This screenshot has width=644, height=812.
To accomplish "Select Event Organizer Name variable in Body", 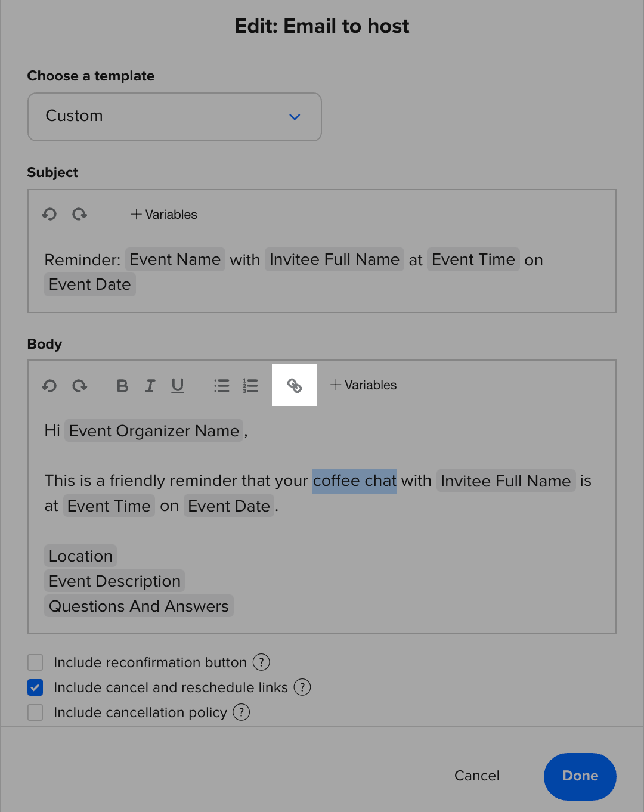I will (x=154, y=431).
